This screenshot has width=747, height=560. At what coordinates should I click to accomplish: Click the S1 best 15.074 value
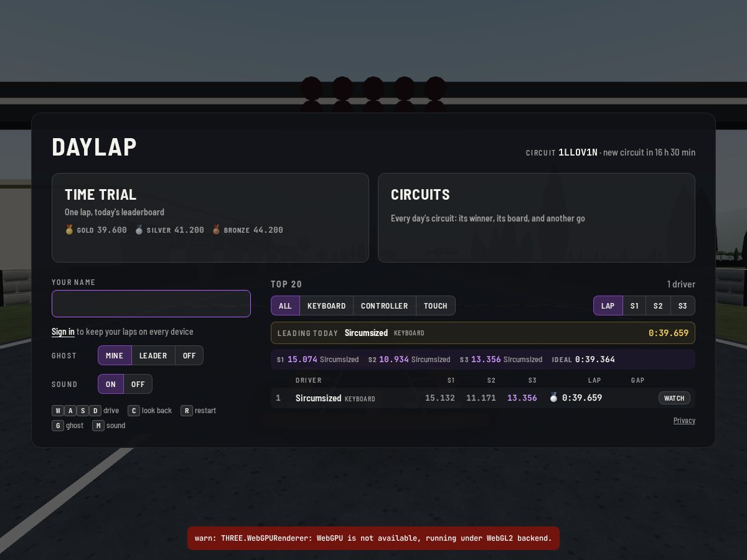point(303,359)
